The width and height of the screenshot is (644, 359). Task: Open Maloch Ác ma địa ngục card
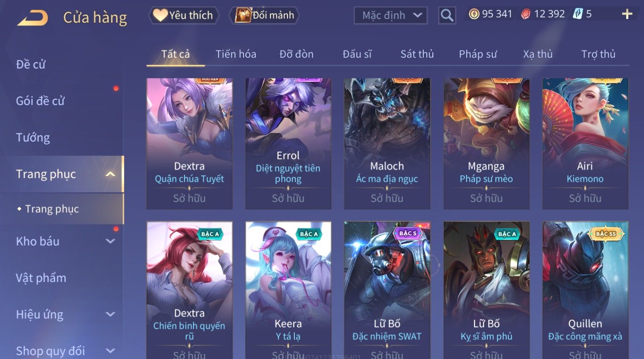[387, 144]
